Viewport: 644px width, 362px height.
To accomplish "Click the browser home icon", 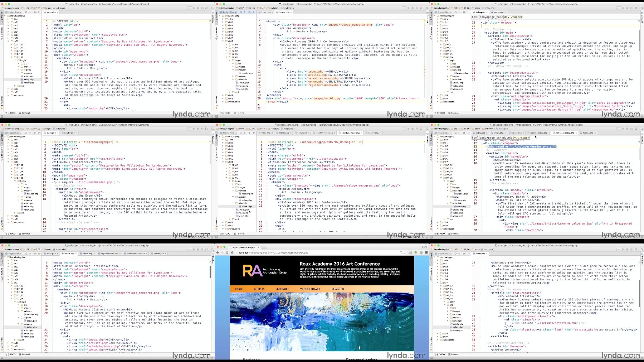I will point(232,252).
